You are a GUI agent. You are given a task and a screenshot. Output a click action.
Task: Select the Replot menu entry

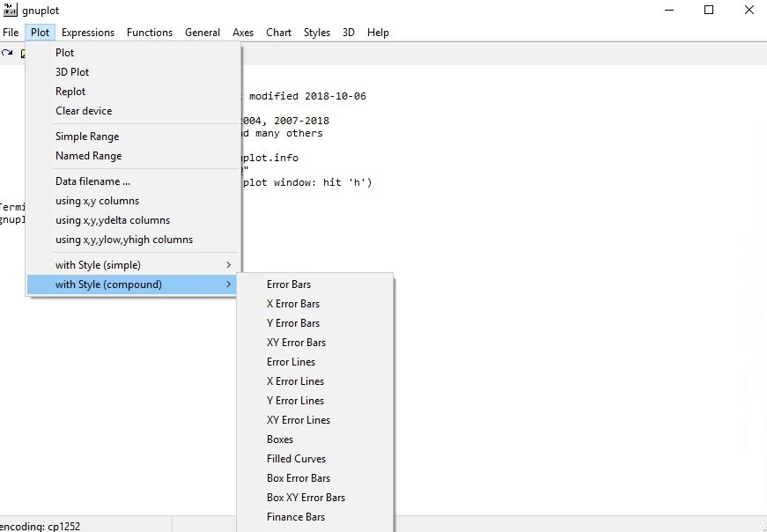click(x=133, y=92)
